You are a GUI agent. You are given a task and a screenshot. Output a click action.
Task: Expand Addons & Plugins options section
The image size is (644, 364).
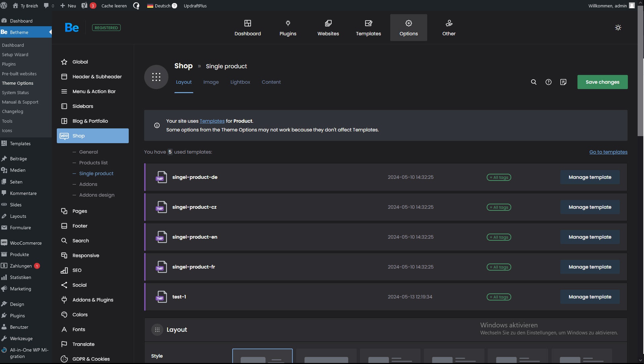(93, 300)
